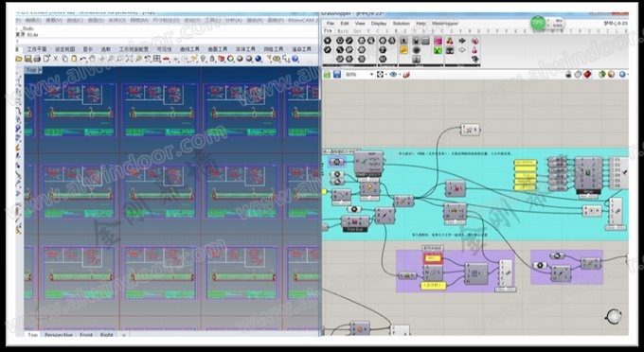
Task: Toggle wireframe preview mode in Grasshopper
Action: point(578,74)
